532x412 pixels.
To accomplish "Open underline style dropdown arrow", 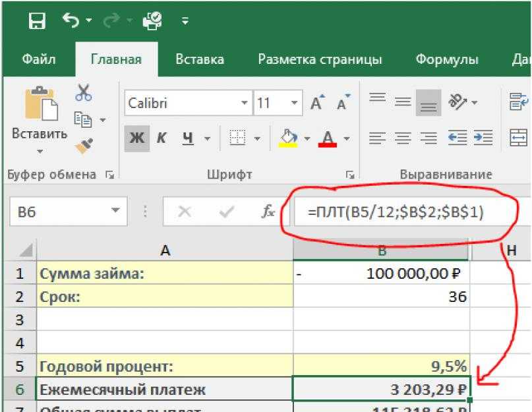I will 207,138.
